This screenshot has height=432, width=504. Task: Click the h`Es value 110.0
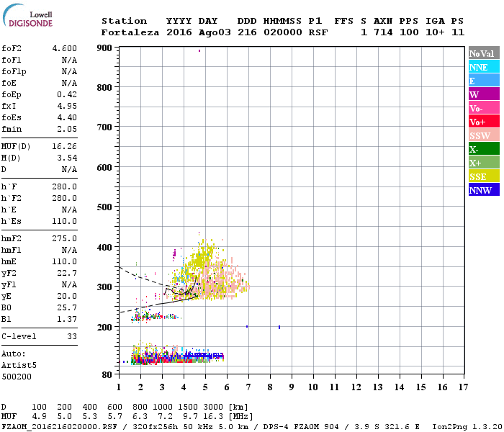(x=65, y=221)
